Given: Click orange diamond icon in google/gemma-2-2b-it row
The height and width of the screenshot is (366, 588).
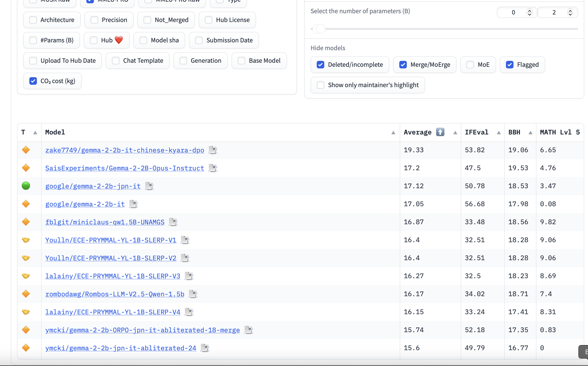Looking at the screenshot, I should click(26, 204).
